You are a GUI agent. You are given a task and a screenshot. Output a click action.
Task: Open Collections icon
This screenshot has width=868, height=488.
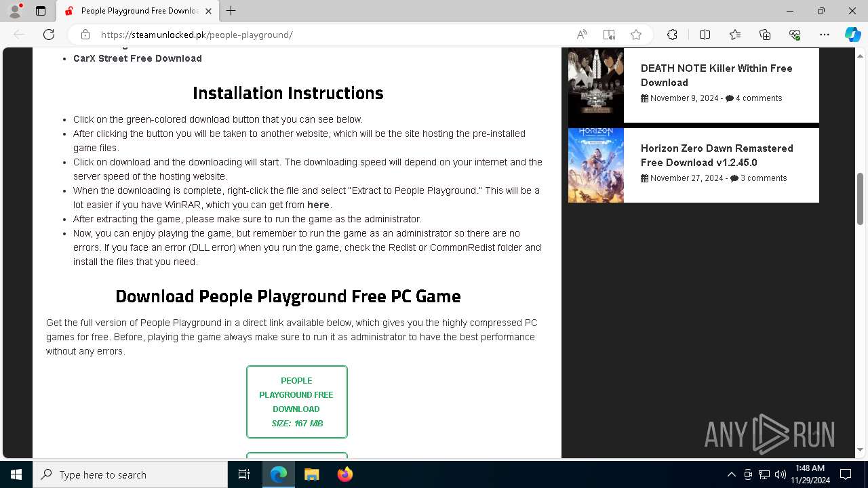[765, 35]
